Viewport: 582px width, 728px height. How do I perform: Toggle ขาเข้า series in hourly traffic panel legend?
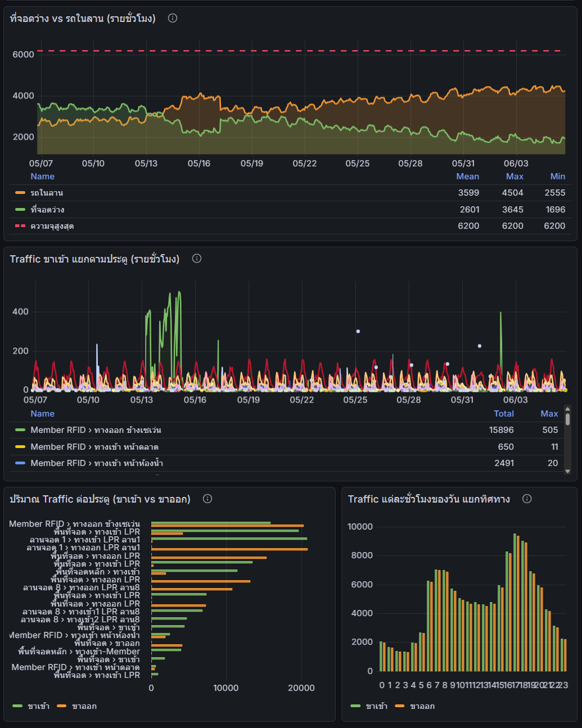coord(377,706)
